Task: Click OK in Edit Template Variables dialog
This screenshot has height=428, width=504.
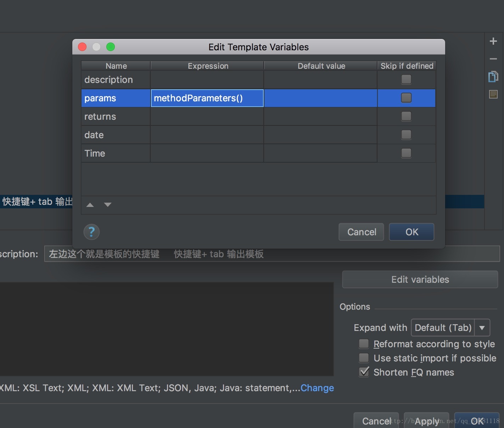Action: point(411,232)
